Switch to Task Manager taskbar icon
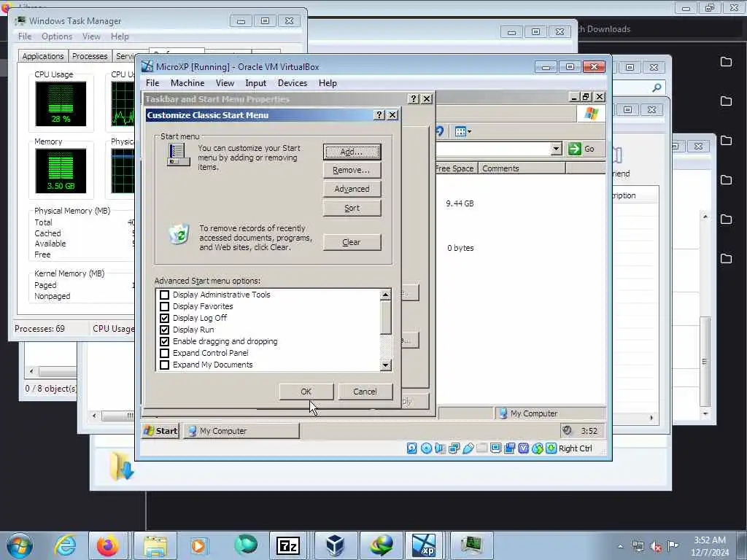 tap(471, 545)
